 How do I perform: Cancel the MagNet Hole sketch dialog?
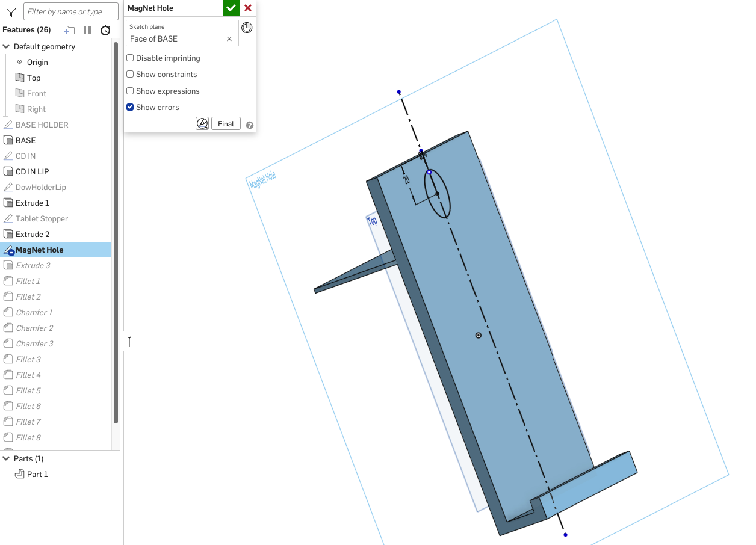(248, 8)
